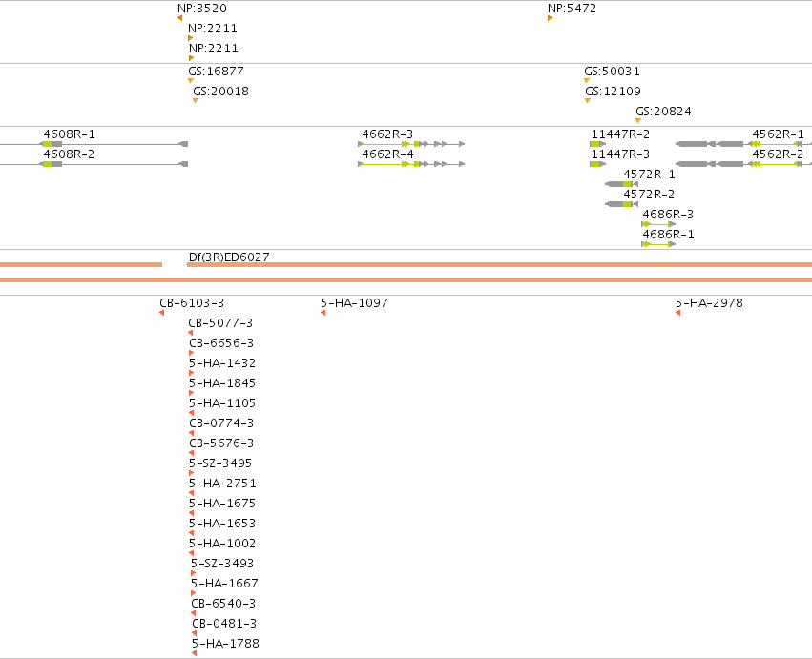
Task: Click the 5-HA-1105 insertion label
Action: pos(222,403)
